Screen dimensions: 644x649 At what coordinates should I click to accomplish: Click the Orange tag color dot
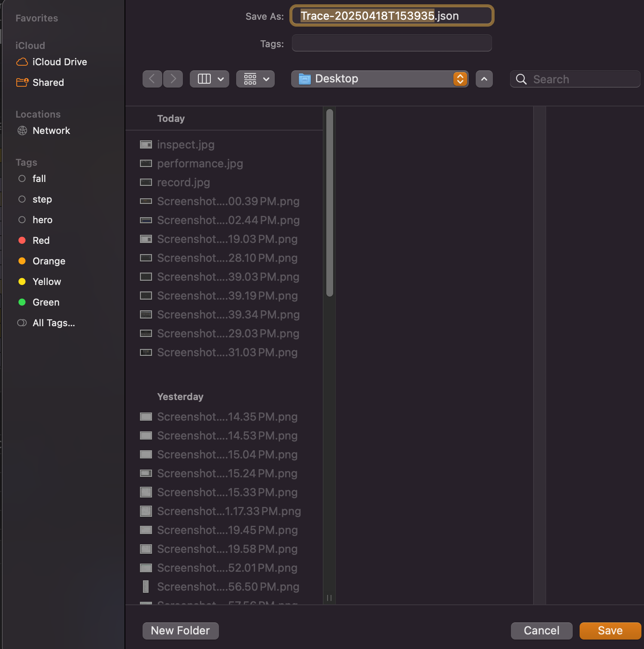(22, 261)
